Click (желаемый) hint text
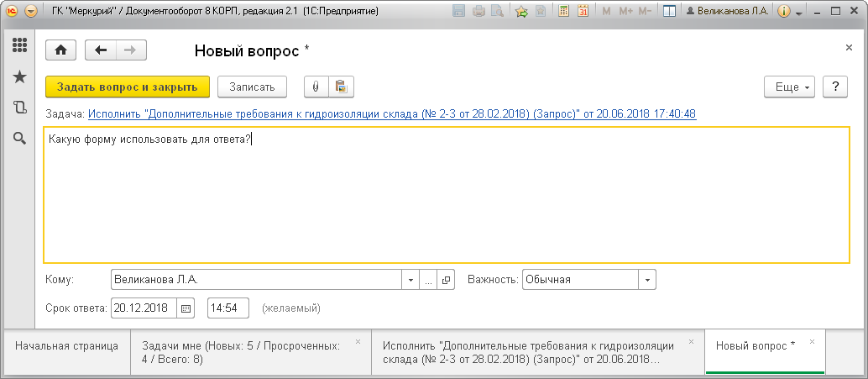This screenshot has width=868, height=379. tap(291, 308)
